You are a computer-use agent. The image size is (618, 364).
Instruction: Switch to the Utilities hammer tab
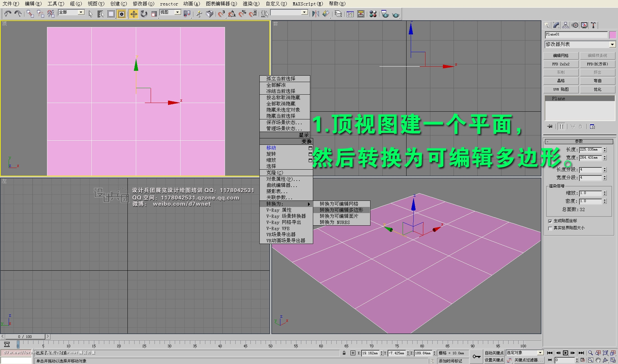tap(594, 25)
